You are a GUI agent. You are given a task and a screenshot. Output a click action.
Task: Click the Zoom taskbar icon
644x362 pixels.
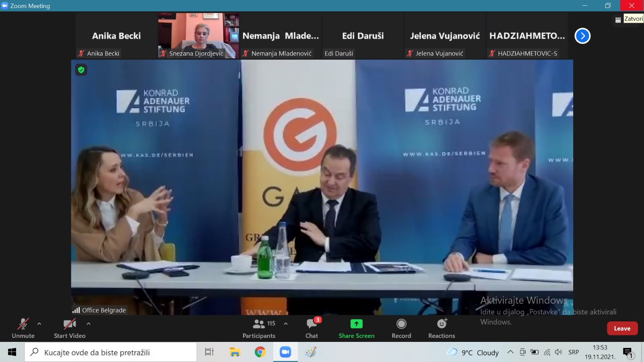tap(285, 352)
